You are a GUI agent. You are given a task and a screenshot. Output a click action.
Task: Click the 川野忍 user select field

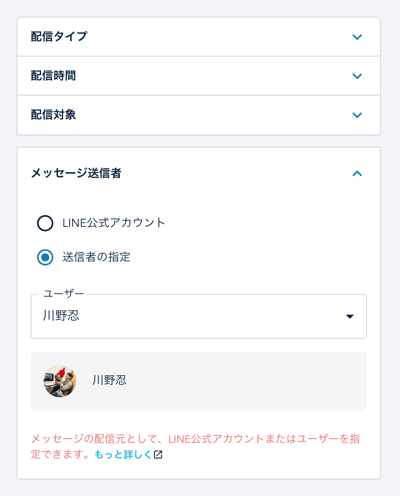click(x=199, y=316)
